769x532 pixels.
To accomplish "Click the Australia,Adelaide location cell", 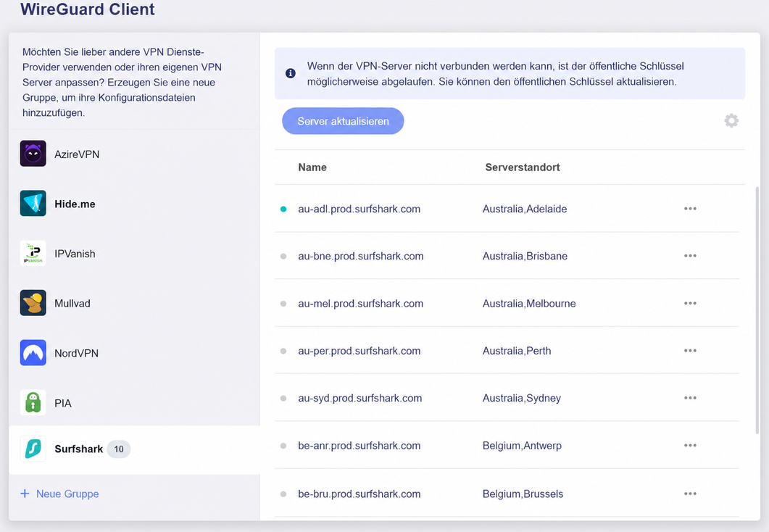I will (x=525, y=209).
